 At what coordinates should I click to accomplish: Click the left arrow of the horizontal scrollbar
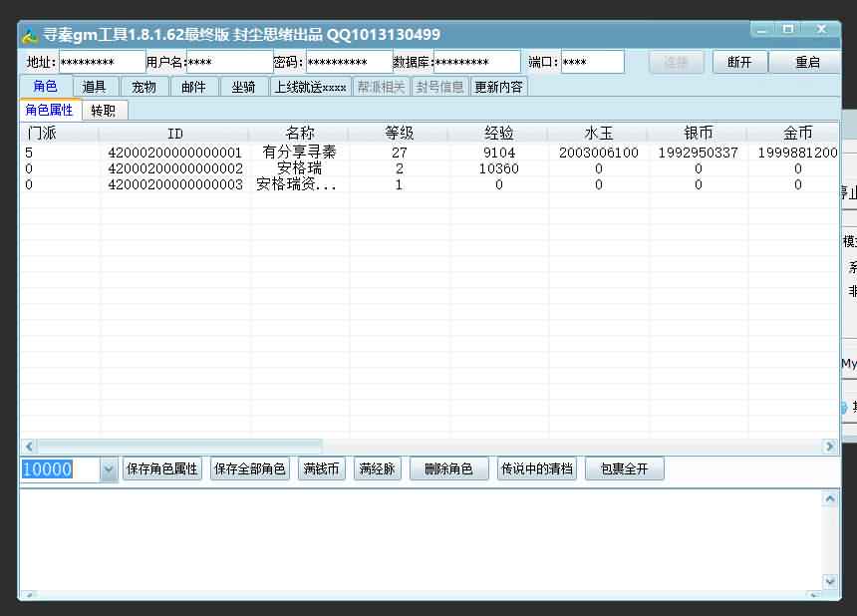tap(29, 447)
